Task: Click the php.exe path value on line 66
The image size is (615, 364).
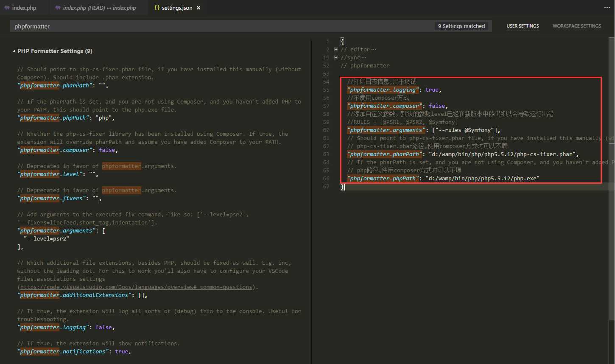Action: [x=482, y=178]
